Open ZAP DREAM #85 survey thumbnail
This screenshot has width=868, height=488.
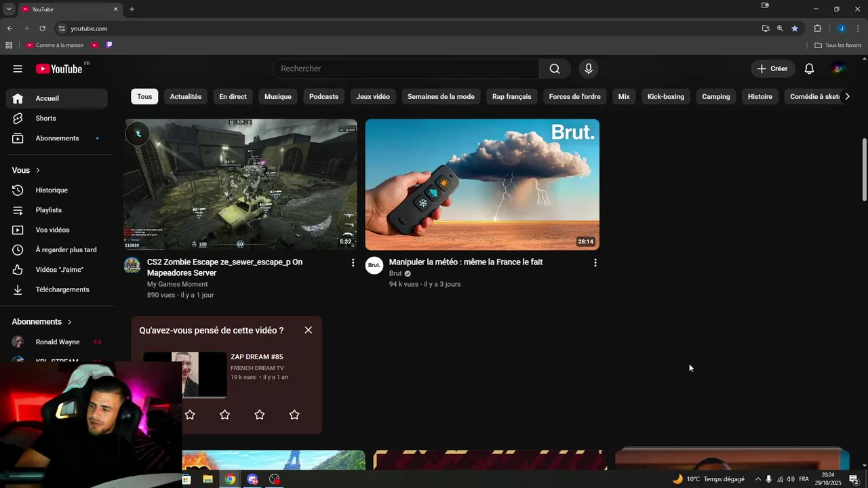185,374
